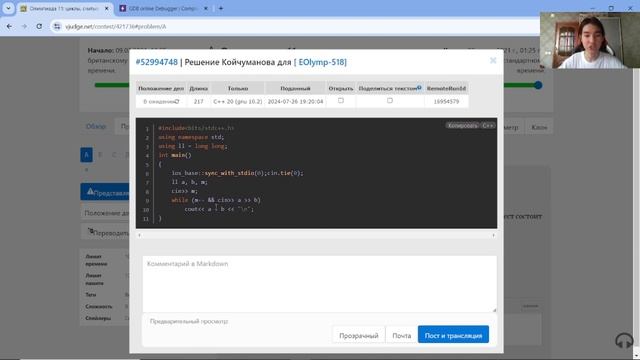Click contest progress slider handle
The height and width of the screenshot is (360, 640).
(x=538, y=85)
